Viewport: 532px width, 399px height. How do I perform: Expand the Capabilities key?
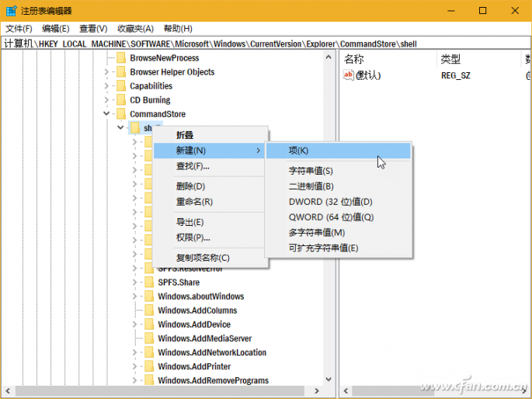point(106,86)
